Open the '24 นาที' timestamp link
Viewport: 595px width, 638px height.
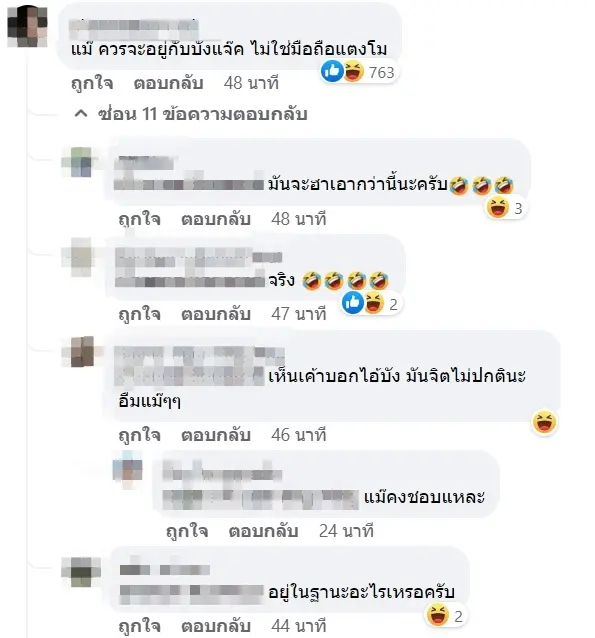346,531
